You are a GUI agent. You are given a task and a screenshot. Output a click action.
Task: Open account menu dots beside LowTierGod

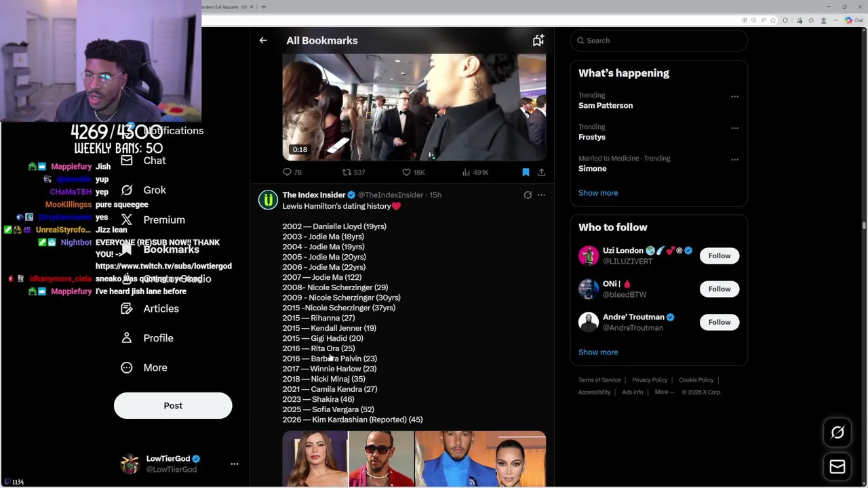click(x=235, y=464)
